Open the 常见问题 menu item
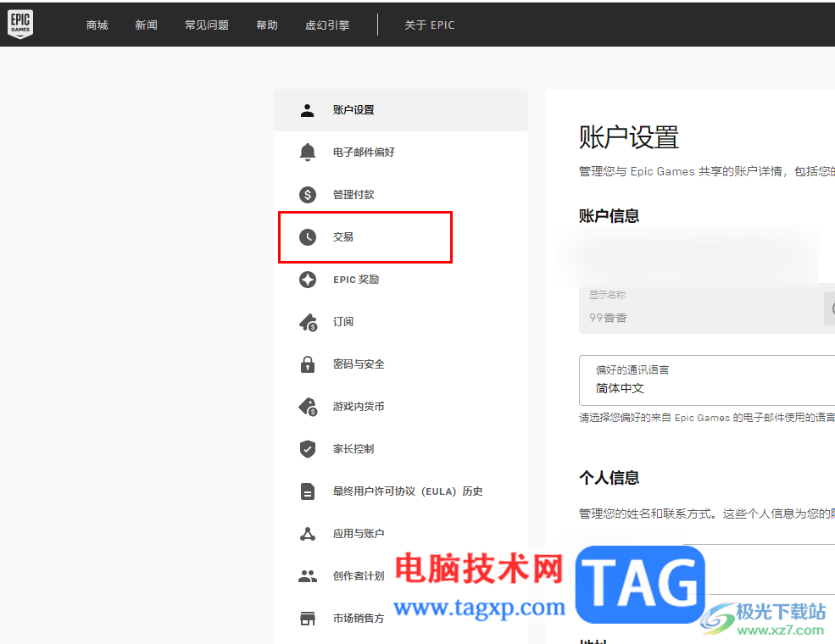 pyautogui.click(x=207, y=25)
